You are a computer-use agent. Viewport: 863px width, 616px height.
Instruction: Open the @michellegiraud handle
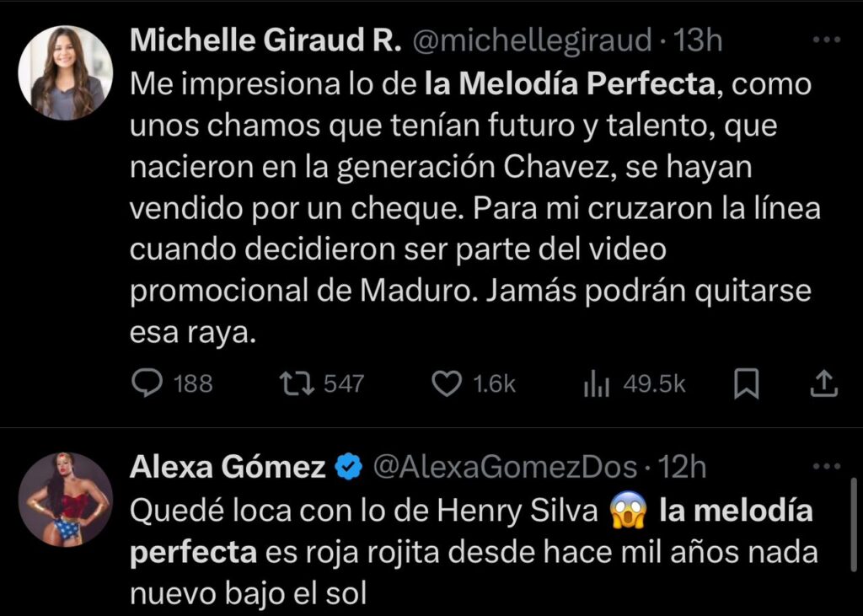point(531,40)
